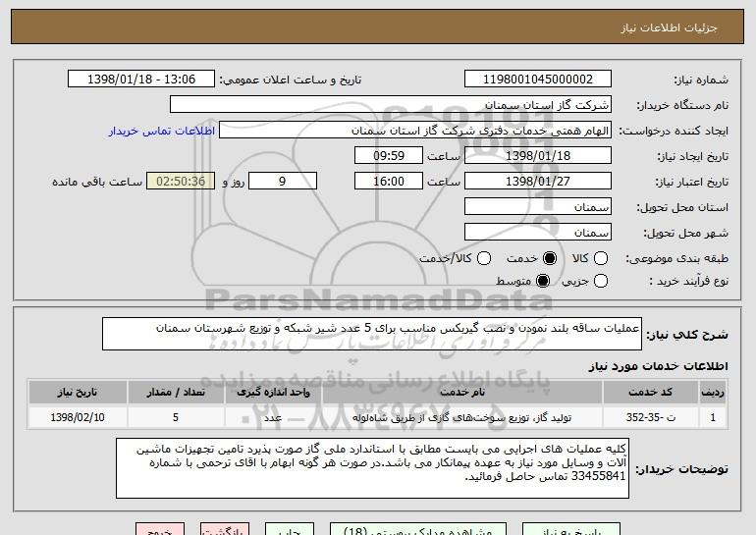Click the request creator field الهام همتی
Image resolution: width=756 pixels, height=535 pixels.
415,131
